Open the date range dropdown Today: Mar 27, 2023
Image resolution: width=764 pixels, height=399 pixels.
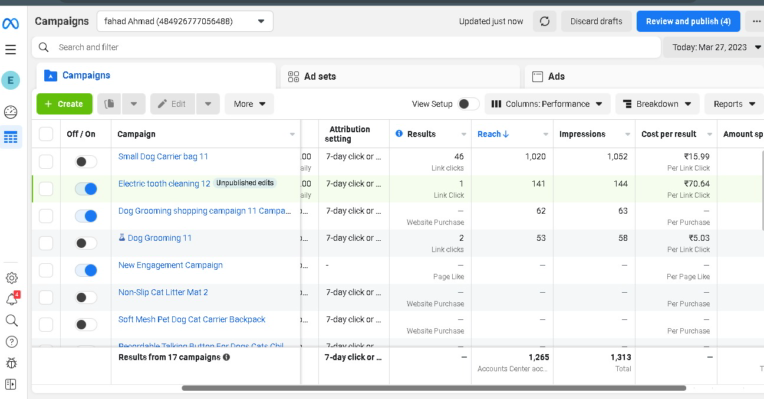point(714,47)
